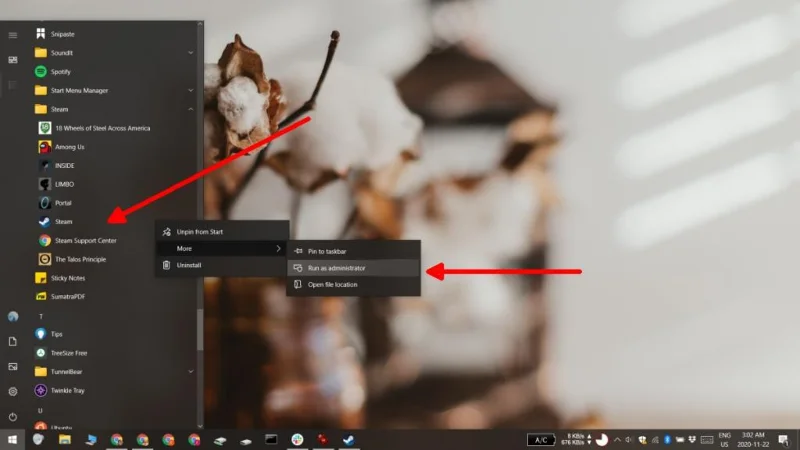Click the Power button in Start rail

tap(13, 417)
